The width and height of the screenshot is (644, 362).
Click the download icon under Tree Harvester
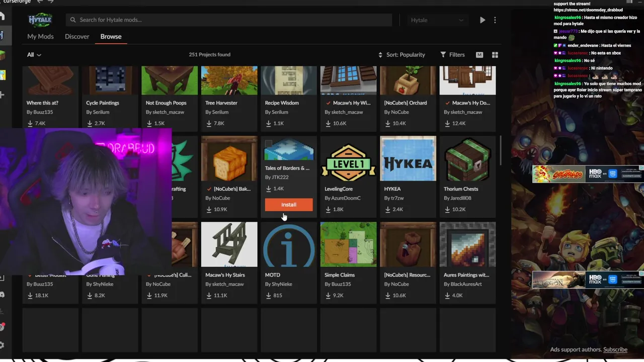[209, 123]
